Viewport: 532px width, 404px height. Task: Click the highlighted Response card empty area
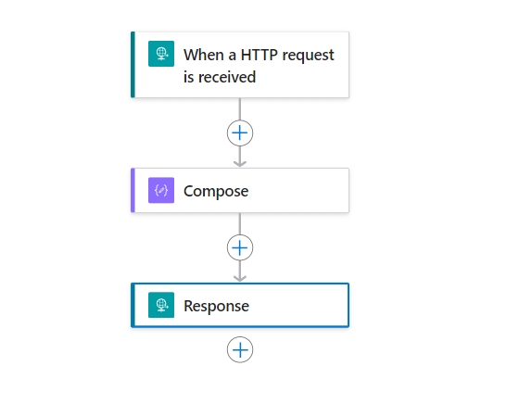(298, 305)
